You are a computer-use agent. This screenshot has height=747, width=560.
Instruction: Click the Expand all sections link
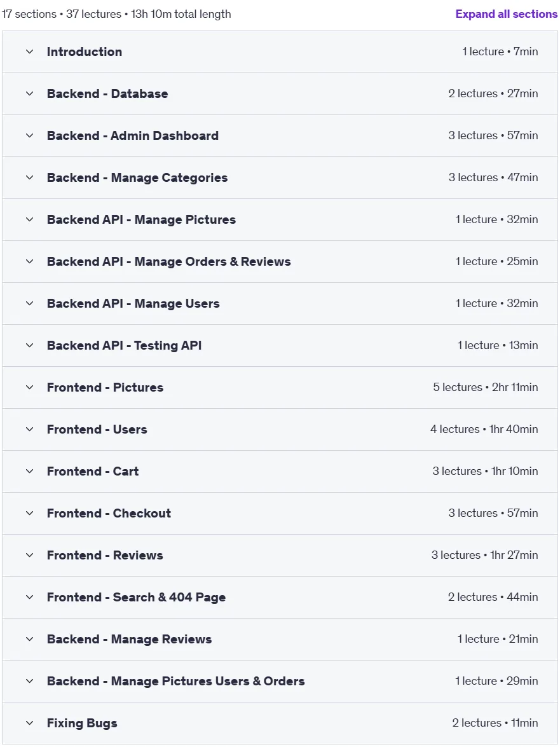(506, 14)
